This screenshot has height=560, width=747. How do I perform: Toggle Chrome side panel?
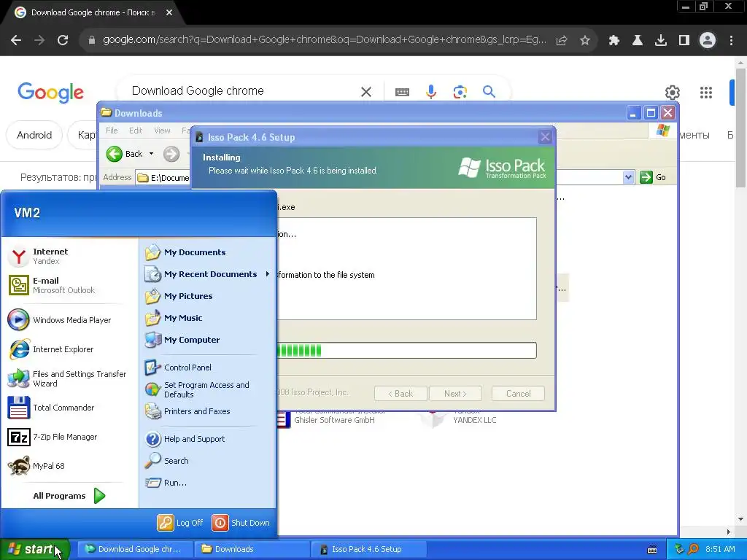tap(684, 40)
